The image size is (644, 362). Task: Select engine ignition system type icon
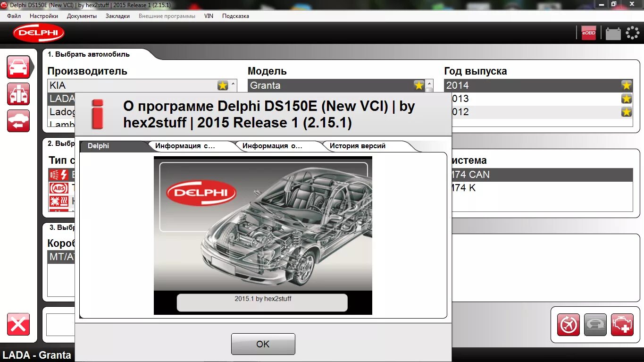[59, 175]
